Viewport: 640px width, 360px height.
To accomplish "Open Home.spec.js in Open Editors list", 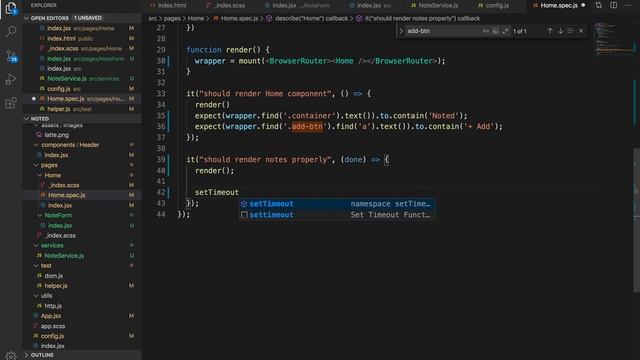I will 82,99.
